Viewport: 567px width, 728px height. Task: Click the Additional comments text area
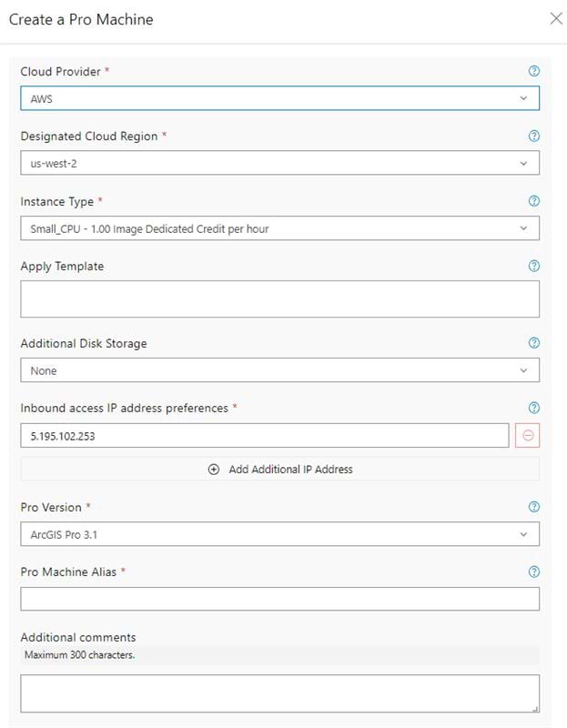(279, 693)
